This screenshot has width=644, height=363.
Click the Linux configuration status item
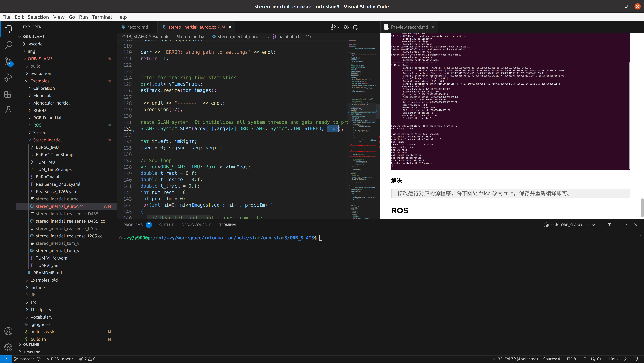[x=614, y=359]
